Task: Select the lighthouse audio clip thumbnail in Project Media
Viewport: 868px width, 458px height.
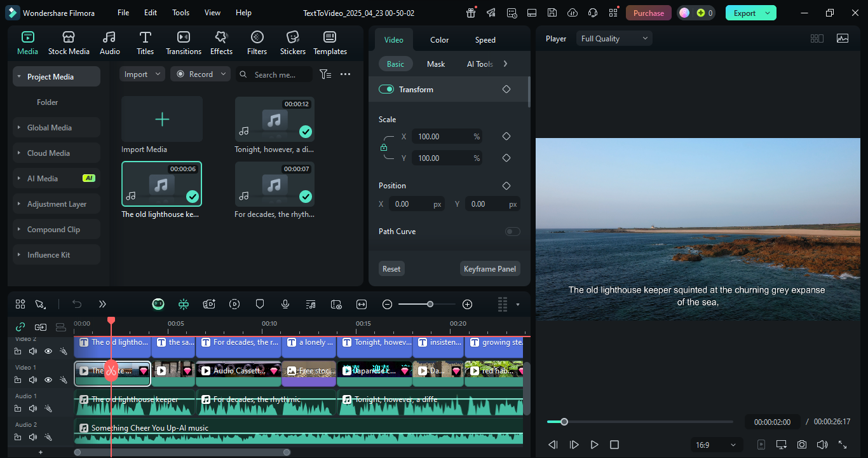Action: pos(161,184)
